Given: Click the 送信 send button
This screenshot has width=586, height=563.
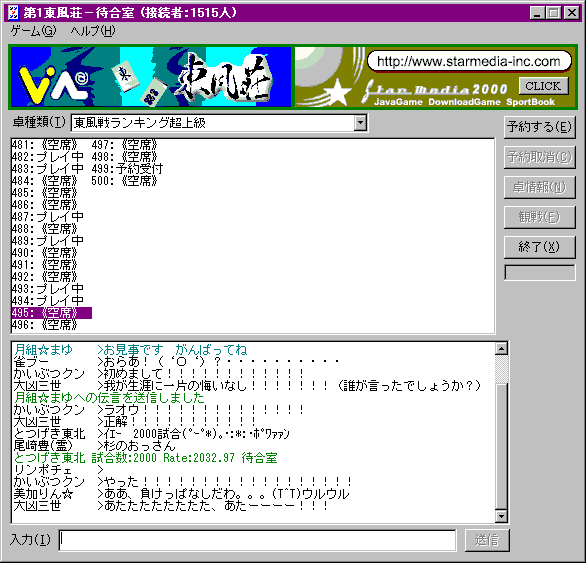Looking at the screenshot, I should point(487,540).
